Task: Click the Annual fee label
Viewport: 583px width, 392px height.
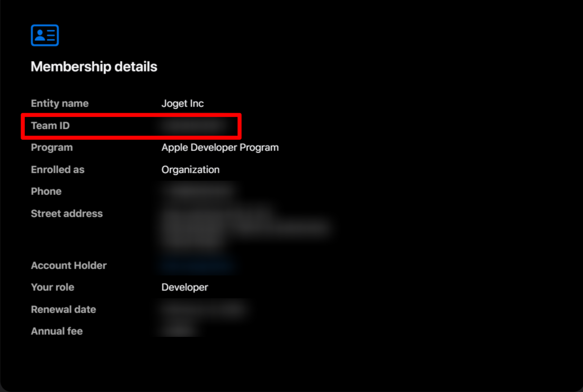Action: (57, 331)
